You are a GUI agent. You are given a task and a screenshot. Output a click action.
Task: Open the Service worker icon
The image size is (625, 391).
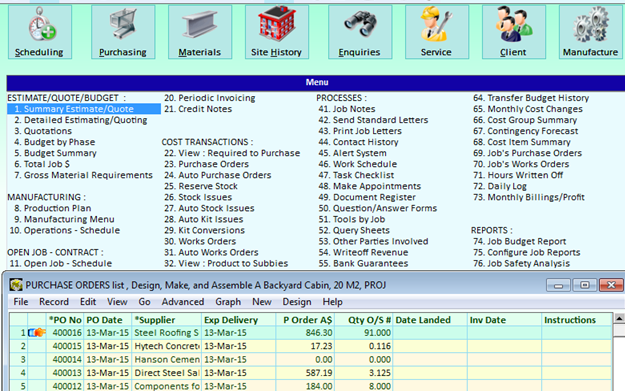tap(437, 32)
